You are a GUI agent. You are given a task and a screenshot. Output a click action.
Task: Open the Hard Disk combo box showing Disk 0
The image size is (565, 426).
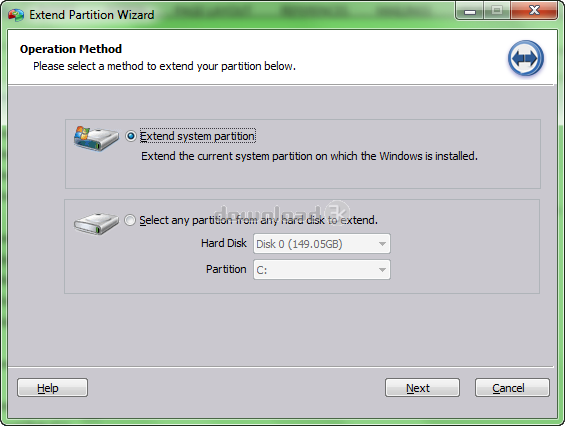[322, 244]
